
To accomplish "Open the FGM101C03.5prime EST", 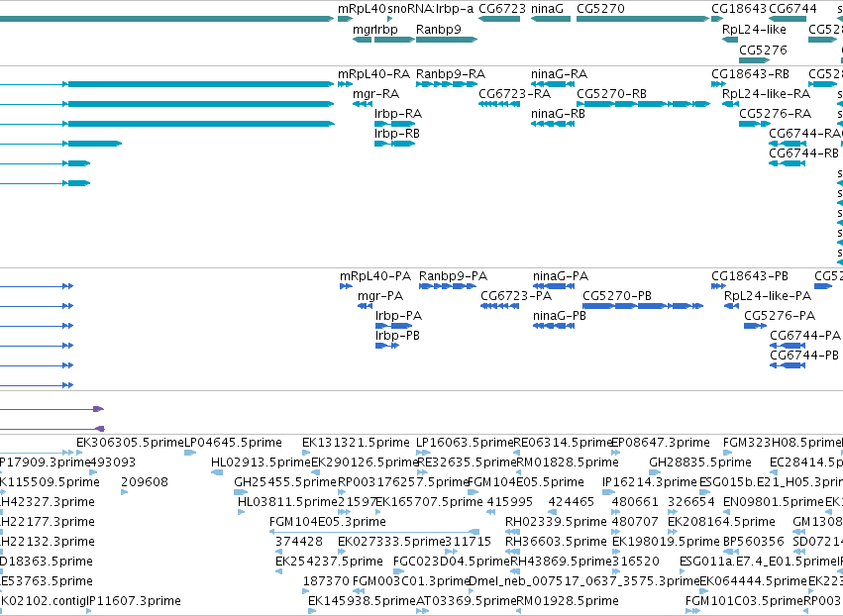I will click(692, 611).
